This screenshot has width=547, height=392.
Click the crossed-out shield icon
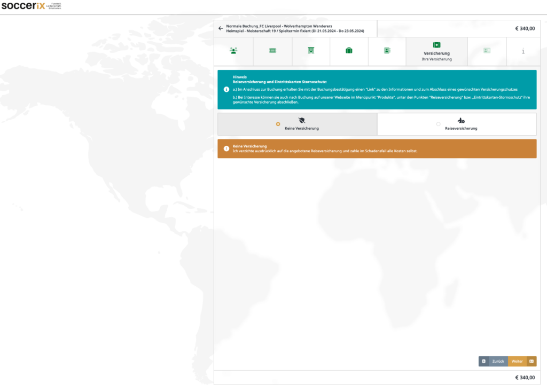pos(302,120)
